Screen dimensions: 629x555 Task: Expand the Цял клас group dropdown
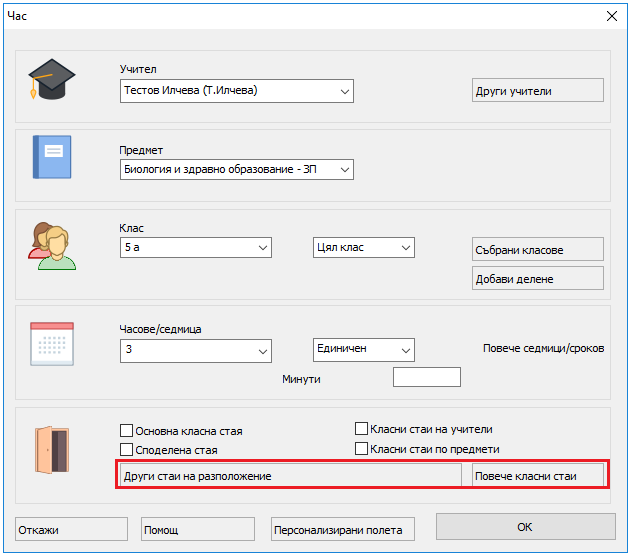click(x=405, y=248)
